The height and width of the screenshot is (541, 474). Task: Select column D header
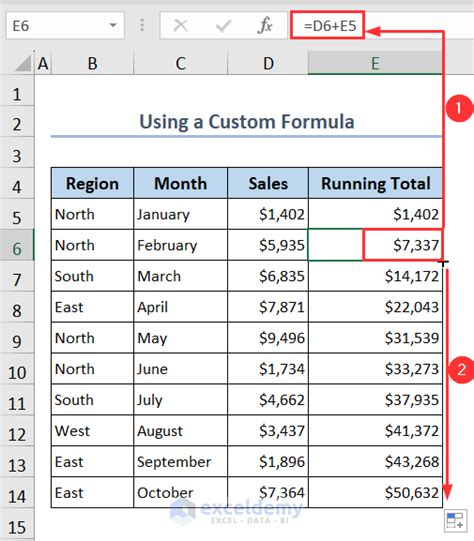[x=268, y=63]
